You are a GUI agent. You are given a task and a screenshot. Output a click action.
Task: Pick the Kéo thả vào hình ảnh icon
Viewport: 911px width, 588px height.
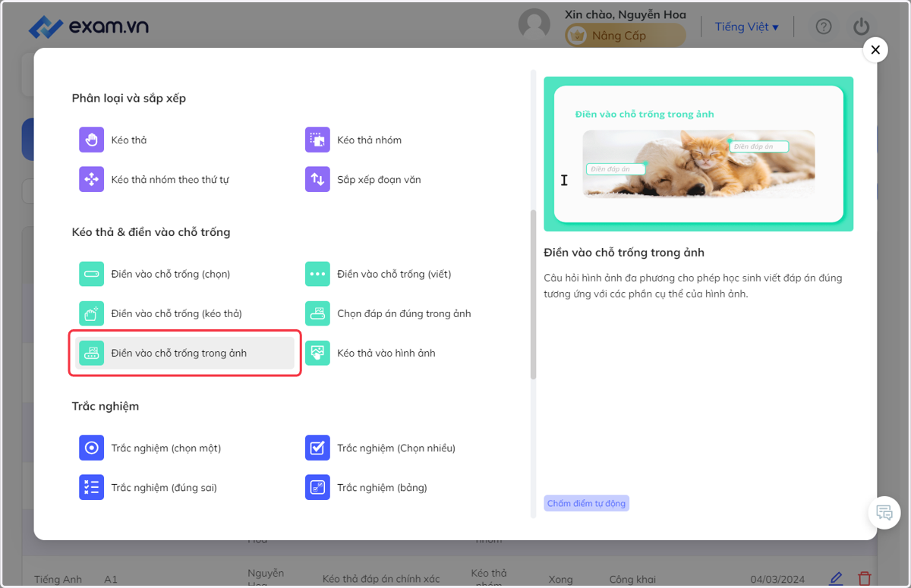317,353
